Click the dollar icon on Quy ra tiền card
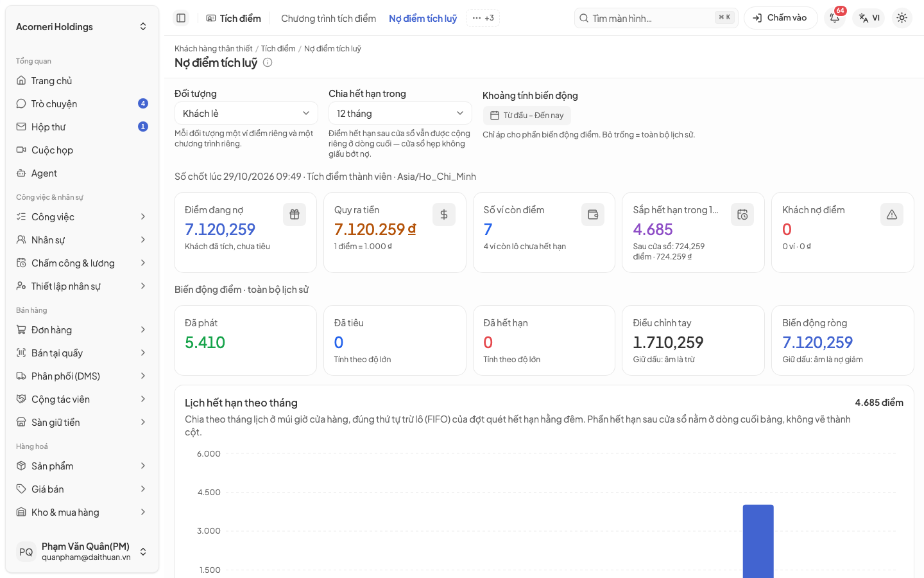Viewport: 924px width, 578px height. [444, 215]
